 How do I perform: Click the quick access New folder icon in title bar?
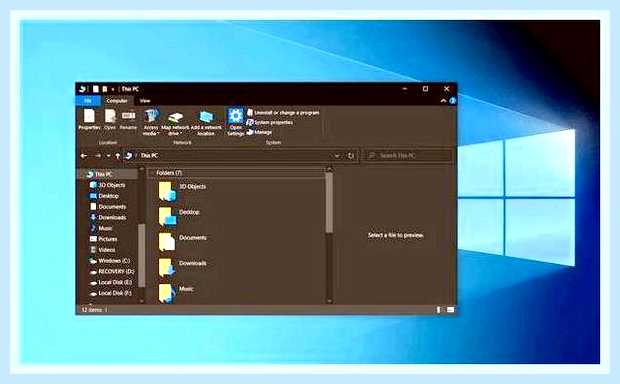(105, 89)
